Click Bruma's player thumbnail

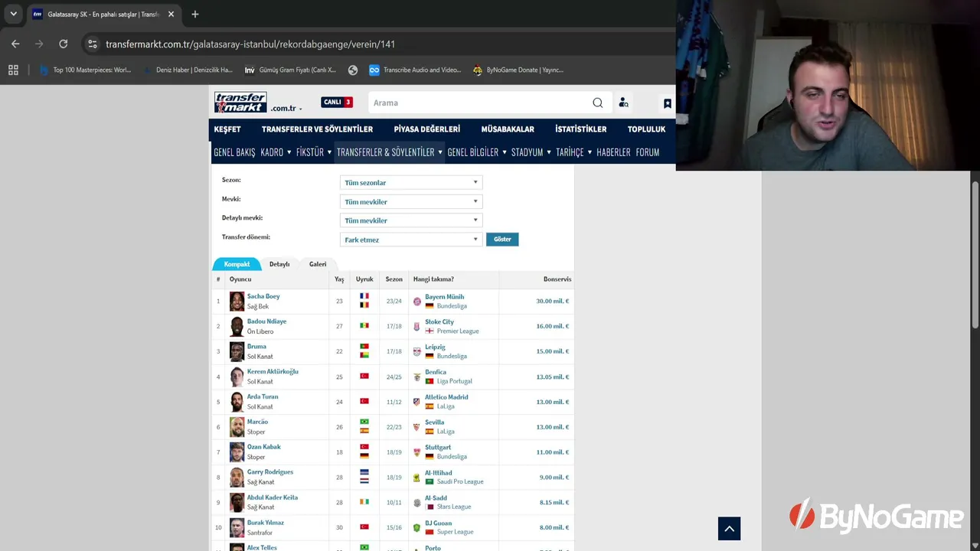[237, 351]
